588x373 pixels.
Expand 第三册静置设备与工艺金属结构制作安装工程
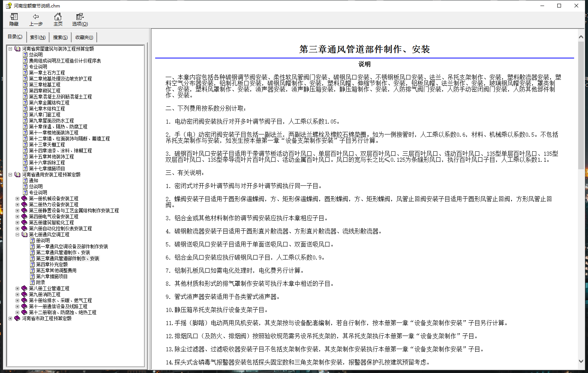[x=17, y=210]
